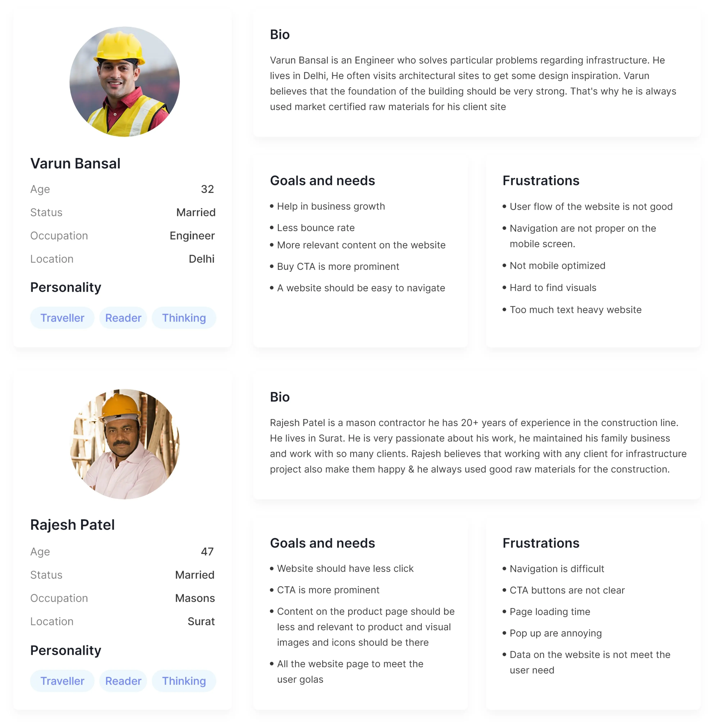714x728 pixels.
Task: Select Rajesh Patel's Traveller personality tag
Action: tap(62, 681)
